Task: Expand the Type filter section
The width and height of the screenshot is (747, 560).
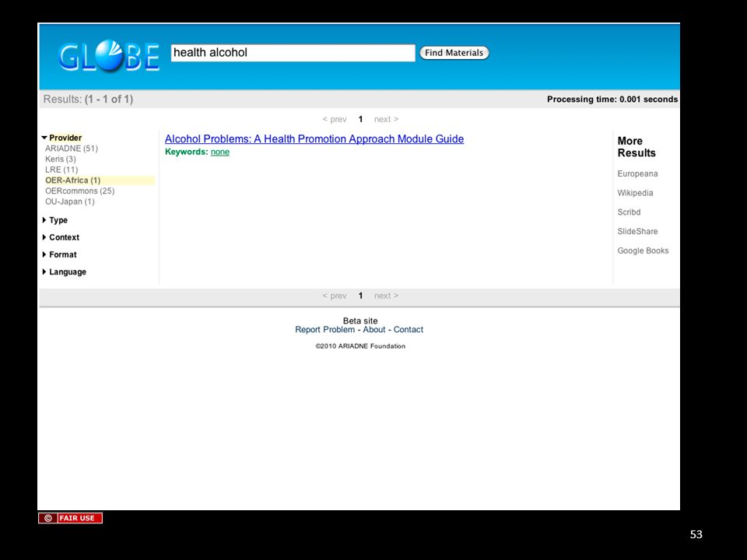Action: (x=54, y=220)
